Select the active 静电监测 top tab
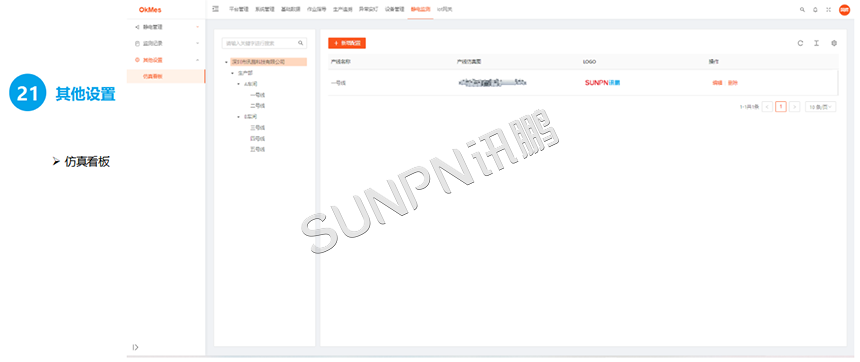The height and width of the screenshot is (362, 860). 421,10
